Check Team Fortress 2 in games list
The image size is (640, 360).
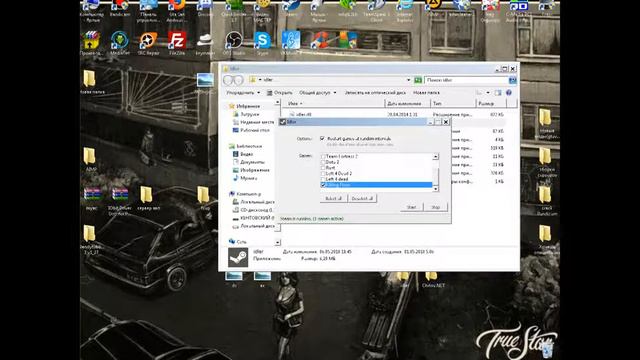pos(323,156)
